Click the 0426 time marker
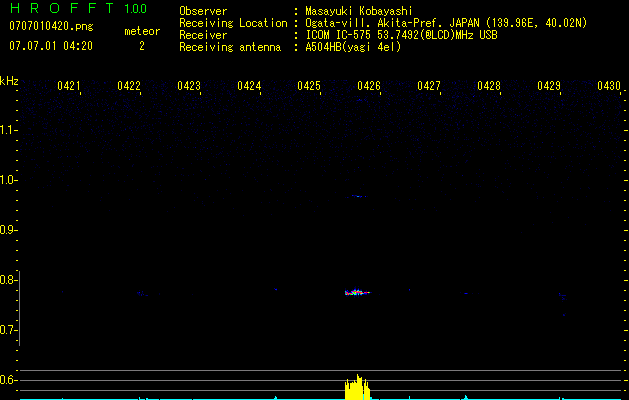Image resolution: width=629 pixels, height=400 pixels. tap(369, 86)
